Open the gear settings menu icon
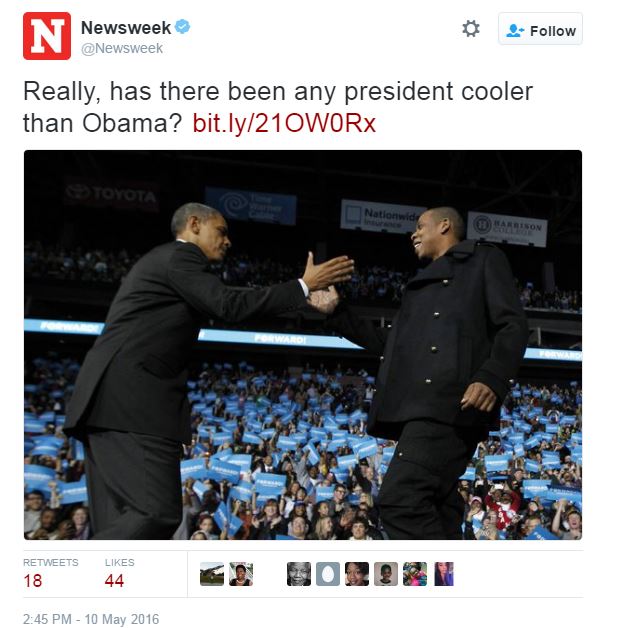 pyautogui.click(x=471, y=29)
